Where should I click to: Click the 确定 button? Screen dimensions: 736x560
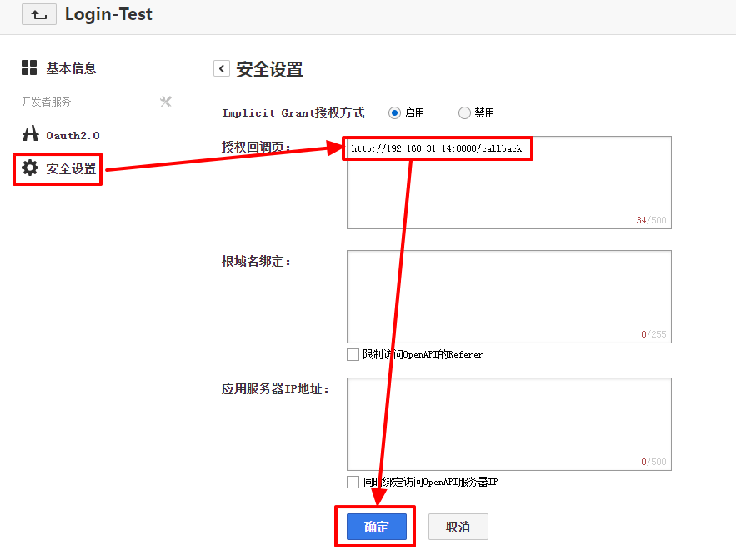click(376, 527)
